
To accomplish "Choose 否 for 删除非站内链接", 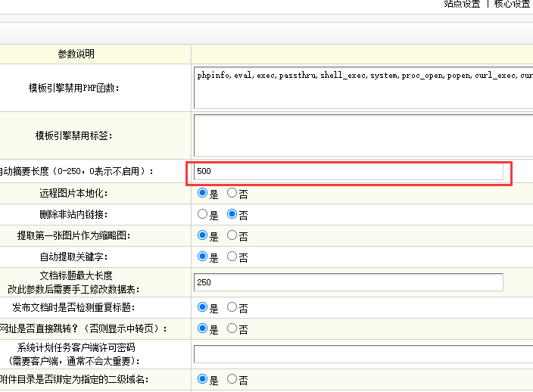I will tap(232, 214).
